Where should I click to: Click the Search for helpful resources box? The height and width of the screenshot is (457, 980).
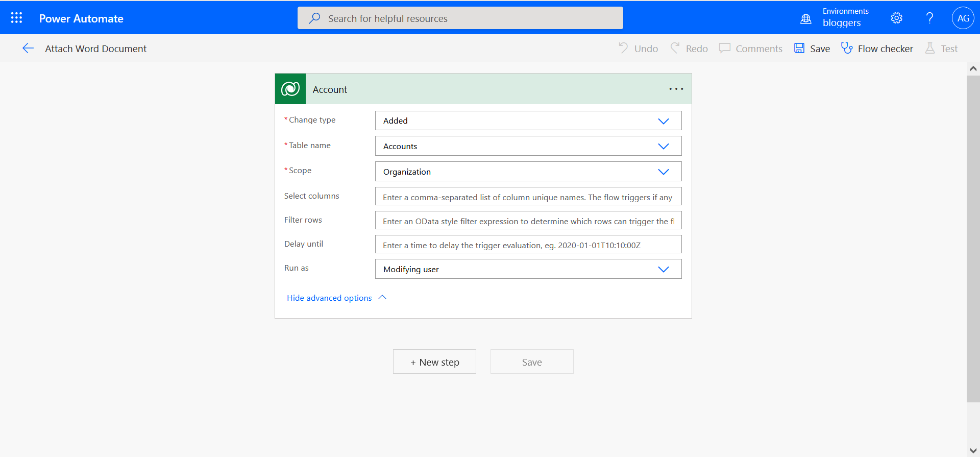(x=460, y=18)
